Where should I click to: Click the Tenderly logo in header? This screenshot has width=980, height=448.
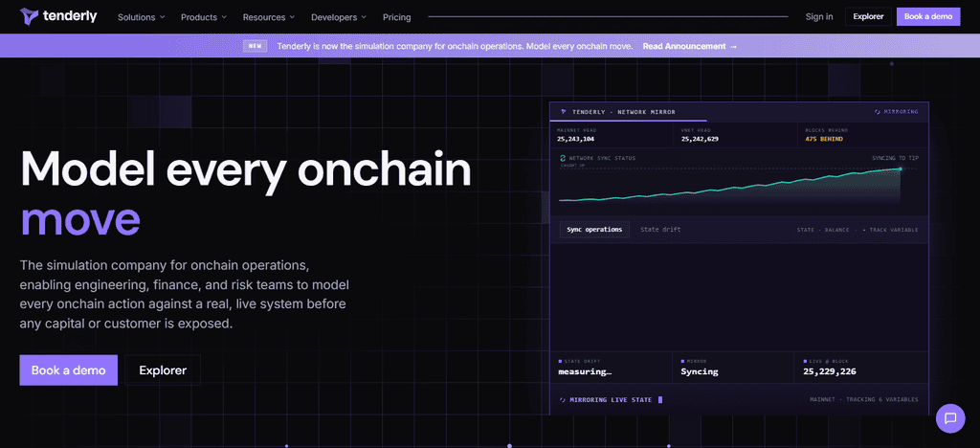pyautogui.click(x=58, y=16)
